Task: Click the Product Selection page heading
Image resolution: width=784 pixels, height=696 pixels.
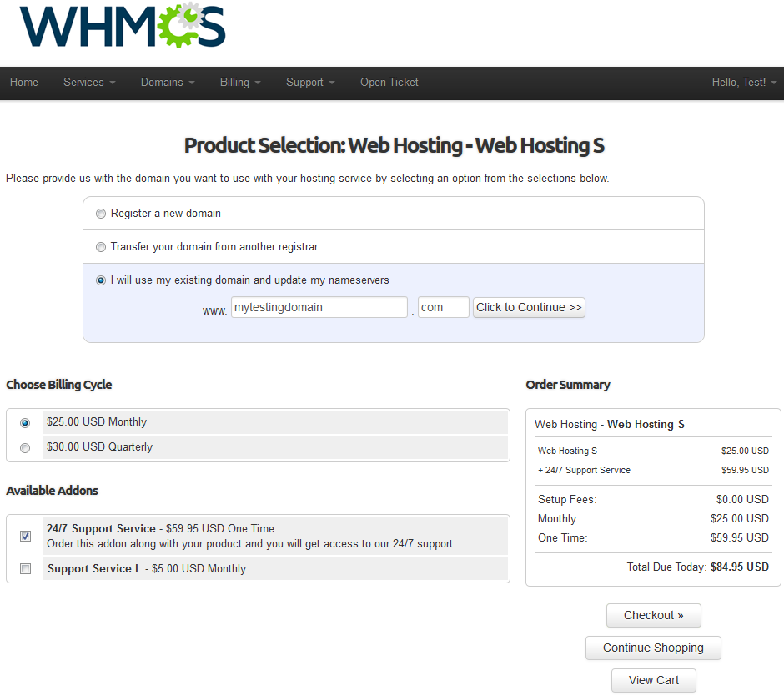Action: pos(394,145)
